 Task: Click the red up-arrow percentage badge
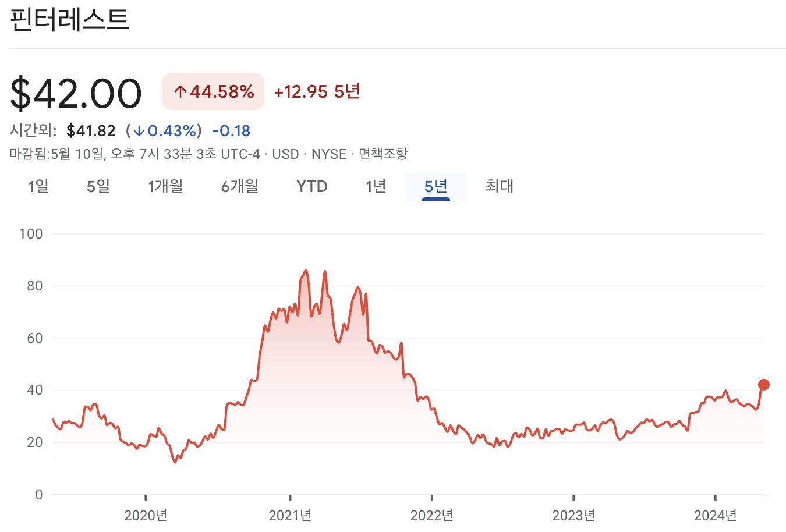[x=213, y=91]
